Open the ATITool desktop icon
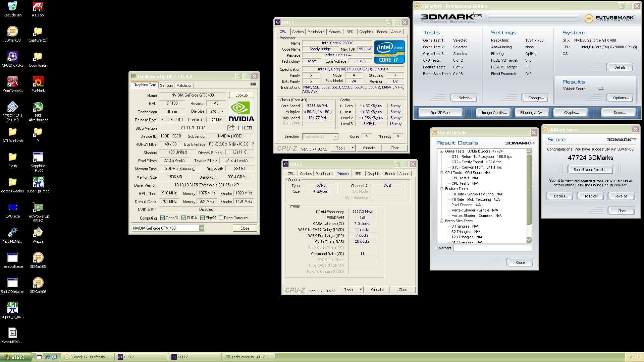 pyautogui.click(x=38, y=9)
